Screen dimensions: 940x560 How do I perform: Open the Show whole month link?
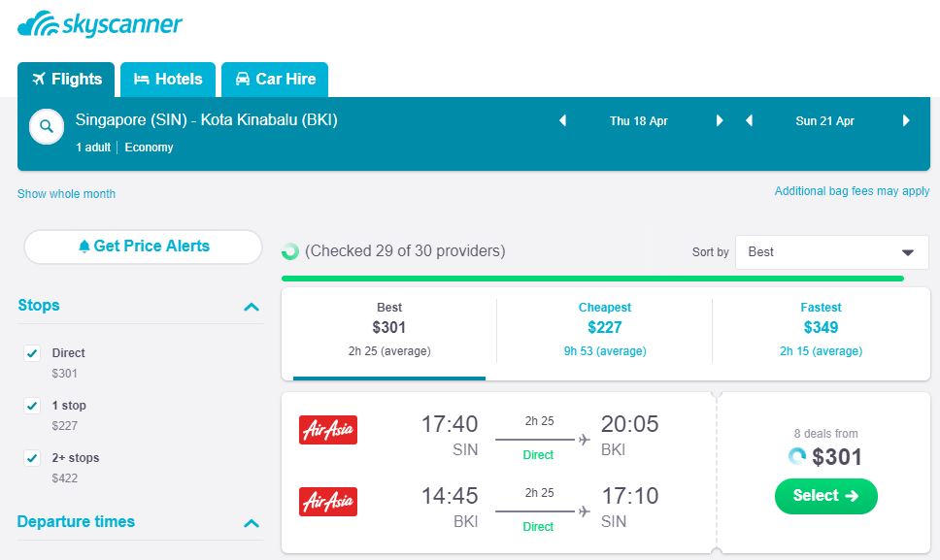[x=66, y=194]
